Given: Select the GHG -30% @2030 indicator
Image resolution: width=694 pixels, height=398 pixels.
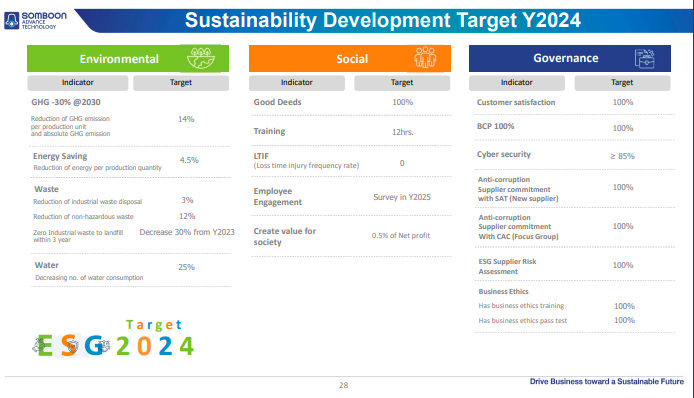Looking at the screenshot, I should (x=66, y=102).
